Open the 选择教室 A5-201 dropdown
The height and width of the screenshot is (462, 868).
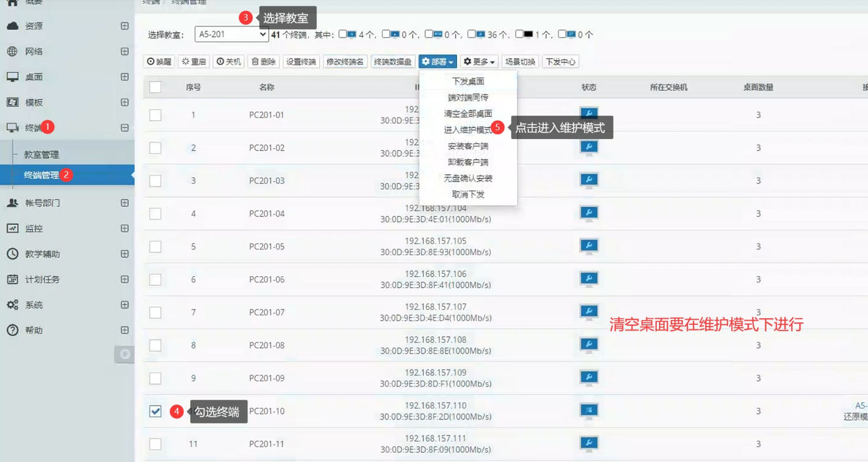point(231,34)
